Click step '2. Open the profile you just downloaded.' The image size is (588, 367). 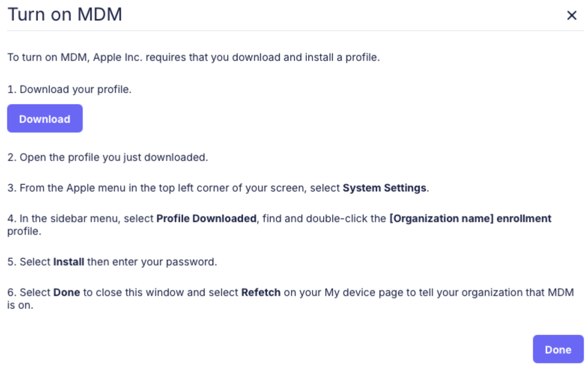[108, 157]
